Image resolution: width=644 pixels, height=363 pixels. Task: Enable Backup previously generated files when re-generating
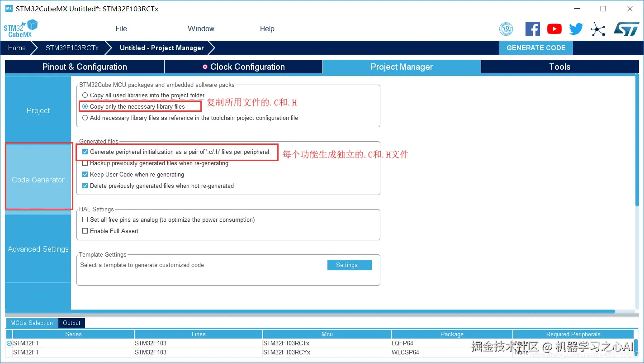coord(85,163)
